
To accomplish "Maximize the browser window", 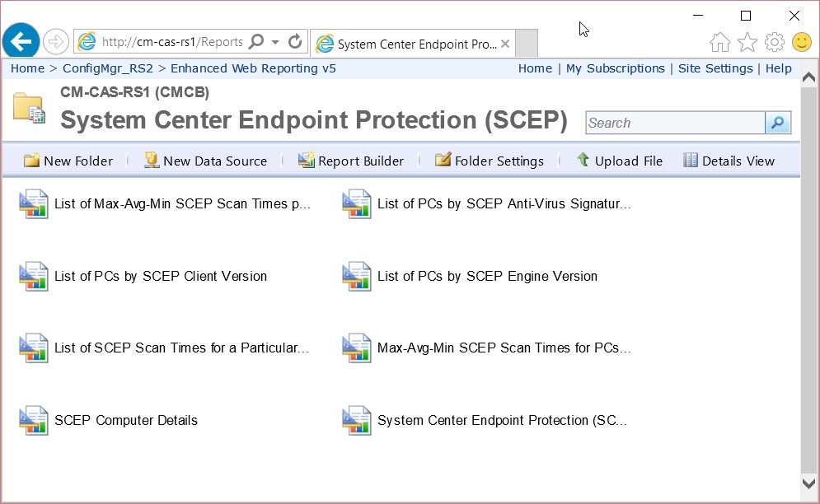I will (746, 16).
